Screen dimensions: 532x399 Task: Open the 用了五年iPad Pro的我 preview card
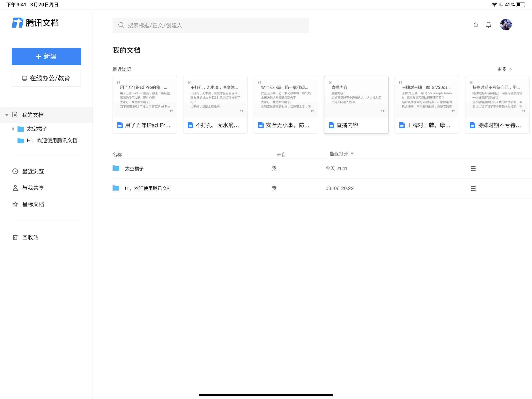(145, 105)
